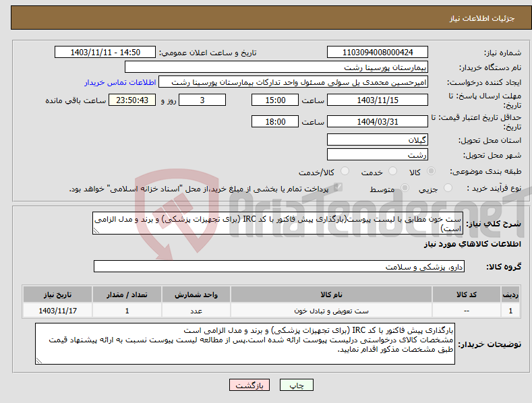This screenshot has width=532, height=403.
Task: Select the کالا/خدمت radio button
Action: click(345, 171)
